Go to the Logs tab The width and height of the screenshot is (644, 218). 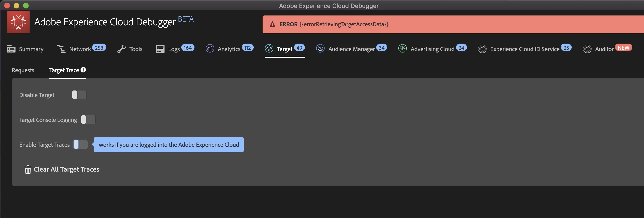point(175,49)
